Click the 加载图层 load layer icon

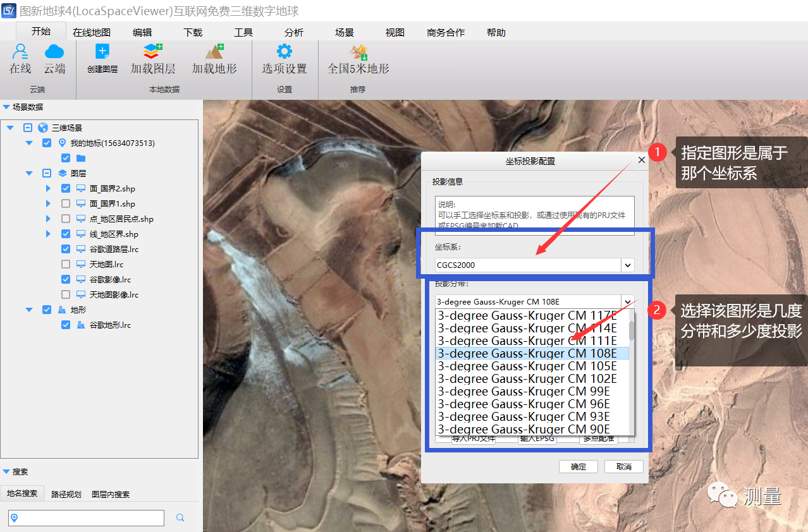tap(153, 52)
